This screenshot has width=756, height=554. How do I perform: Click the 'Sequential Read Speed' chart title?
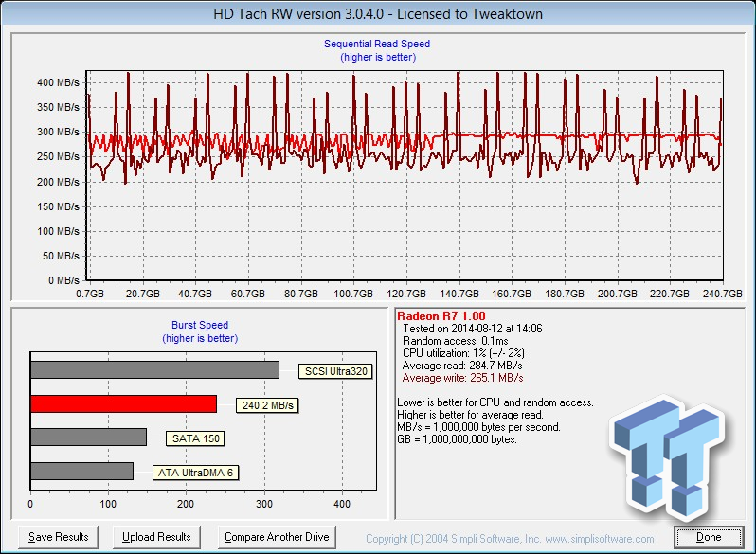[377, 44]
